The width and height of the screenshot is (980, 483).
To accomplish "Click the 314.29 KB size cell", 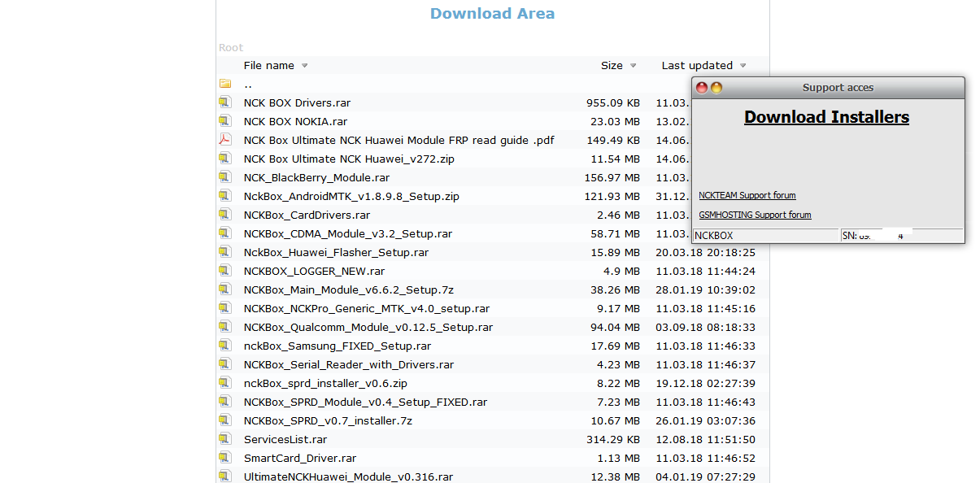I will pyautogui.click(x=612, y=440).
